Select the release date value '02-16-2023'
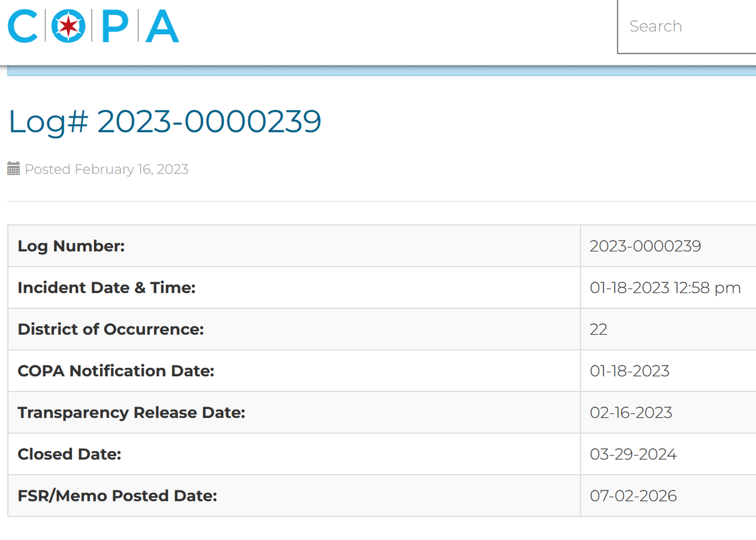The image size is (756, 540). [x=631, y=412]
